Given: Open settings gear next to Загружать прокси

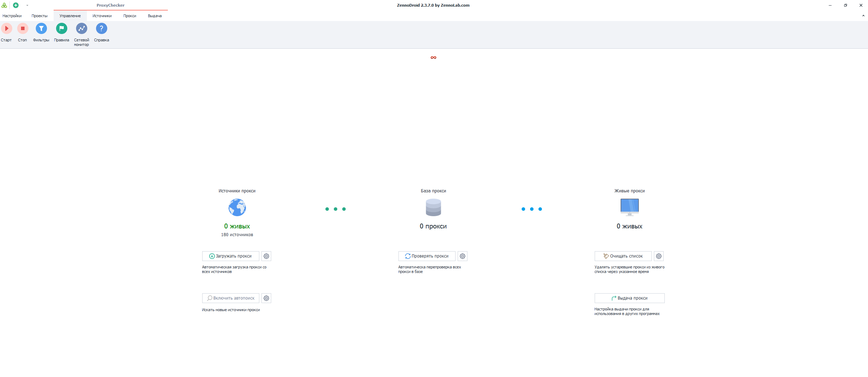Looking at the screenshot, I should 266,256.
